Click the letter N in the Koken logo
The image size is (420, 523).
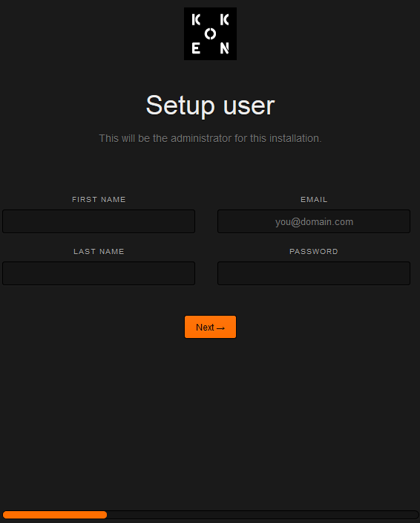tap(225, 48)
